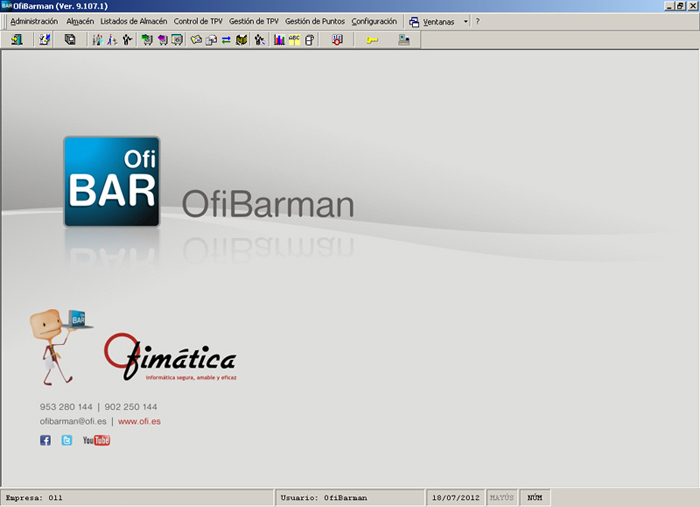Click the database cylinder toolbar icon
Screen dimensions: 700x507
click(309, 40)
